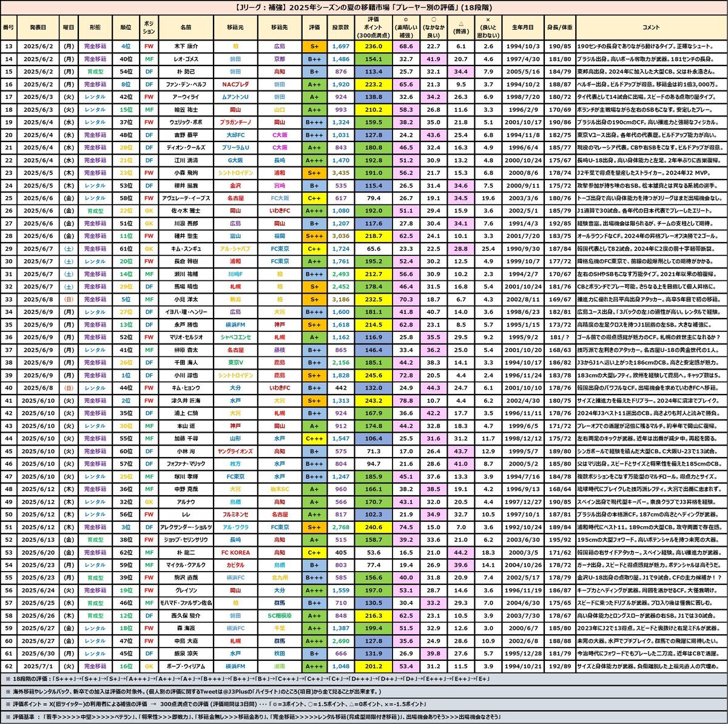Click destination club '北九州'
Screen dimensions: 728x724
[280, 578]
